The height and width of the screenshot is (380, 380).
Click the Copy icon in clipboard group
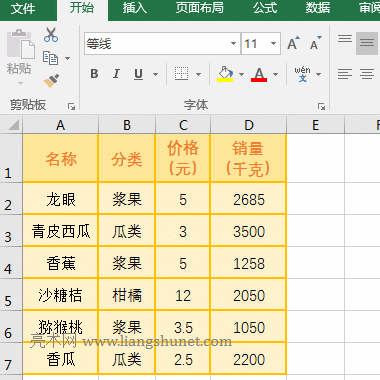pyautogui.click(x=50, y=58)
